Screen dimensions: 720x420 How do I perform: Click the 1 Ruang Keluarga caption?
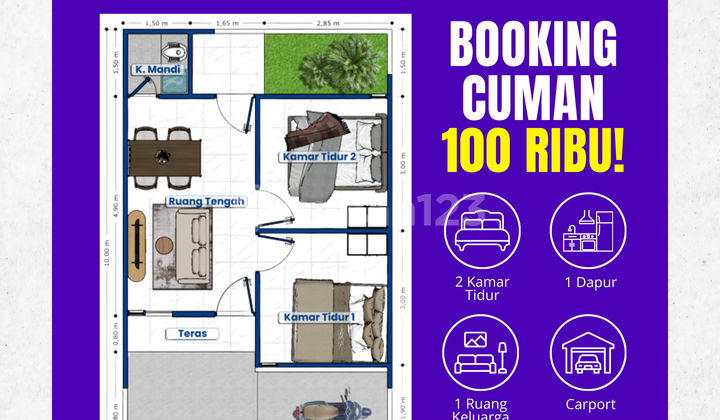tap(481, 409)
